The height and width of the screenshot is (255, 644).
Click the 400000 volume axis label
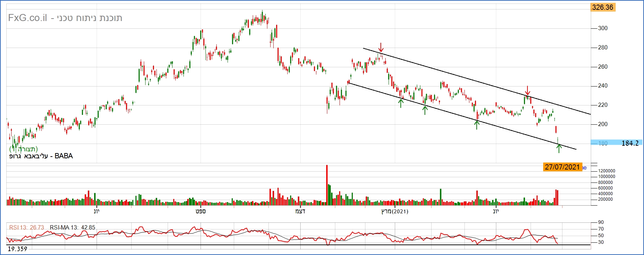(605, 194)
